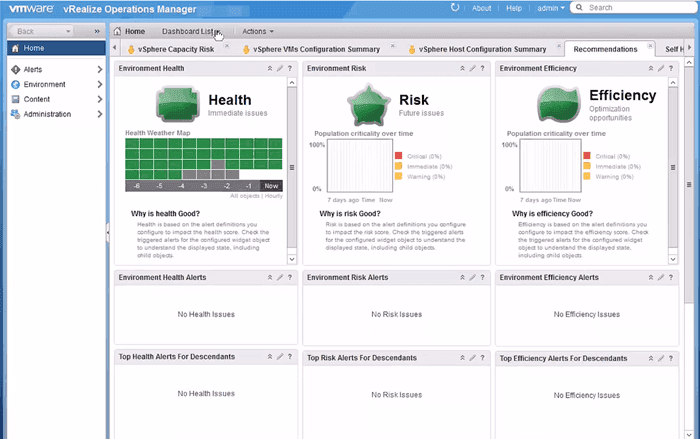
Task: Switch to vSphere VMs Configuration Summary tab
Action: point(316,49)
